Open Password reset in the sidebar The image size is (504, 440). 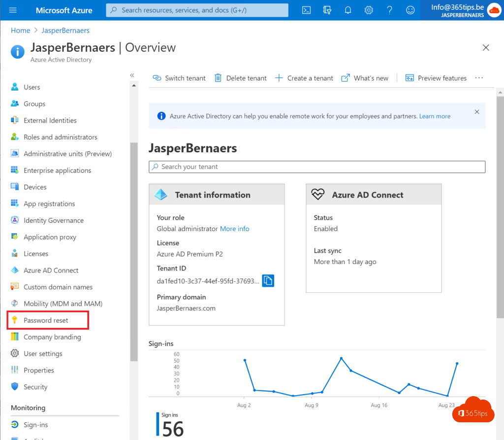[46, 320]
